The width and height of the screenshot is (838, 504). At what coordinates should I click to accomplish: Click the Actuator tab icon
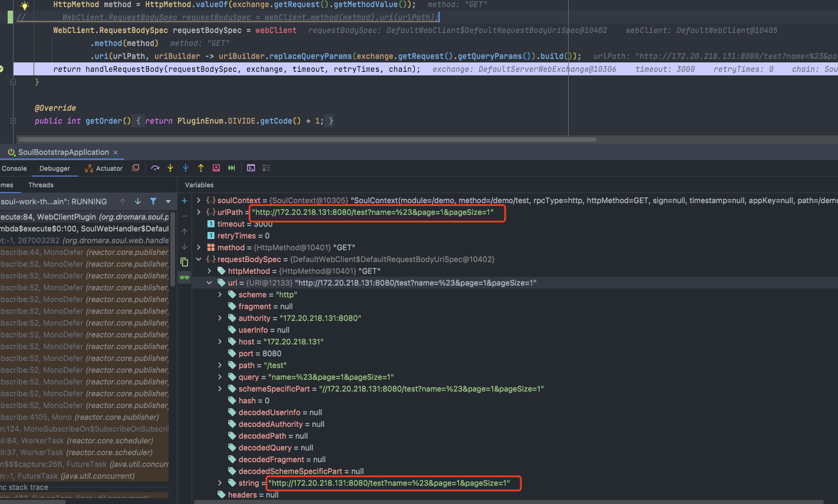click(x=89, y=168)
